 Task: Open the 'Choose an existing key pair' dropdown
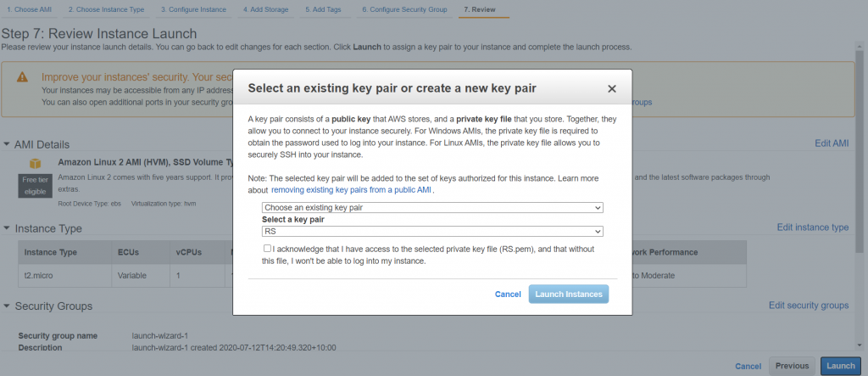click(431, 207)
